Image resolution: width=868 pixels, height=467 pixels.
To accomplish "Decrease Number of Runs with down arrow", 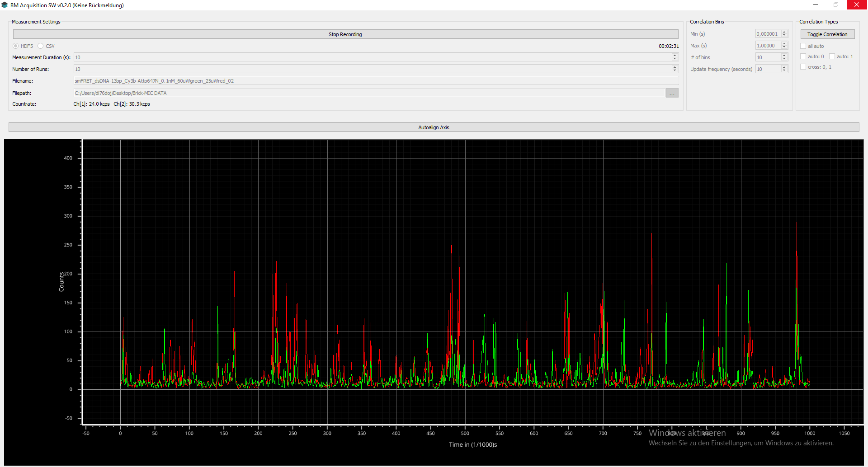I will pyautogui.click(x=675, y=71).
